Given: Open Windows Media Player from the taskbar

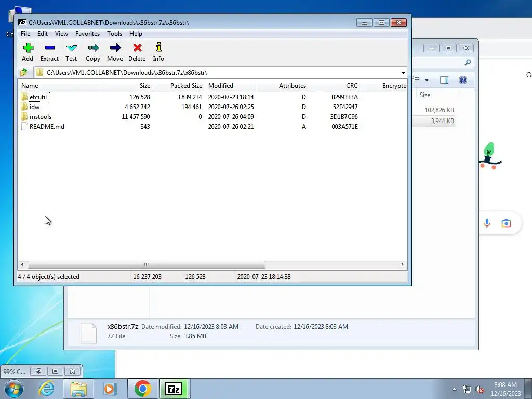Looking at the screenshot, I should point(110,389).
